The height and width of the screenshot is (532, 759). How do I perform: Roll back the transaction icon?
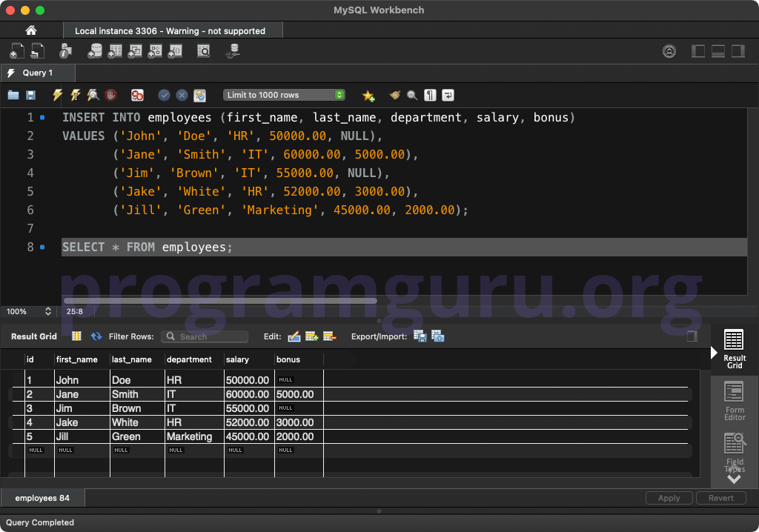[182, 95]
